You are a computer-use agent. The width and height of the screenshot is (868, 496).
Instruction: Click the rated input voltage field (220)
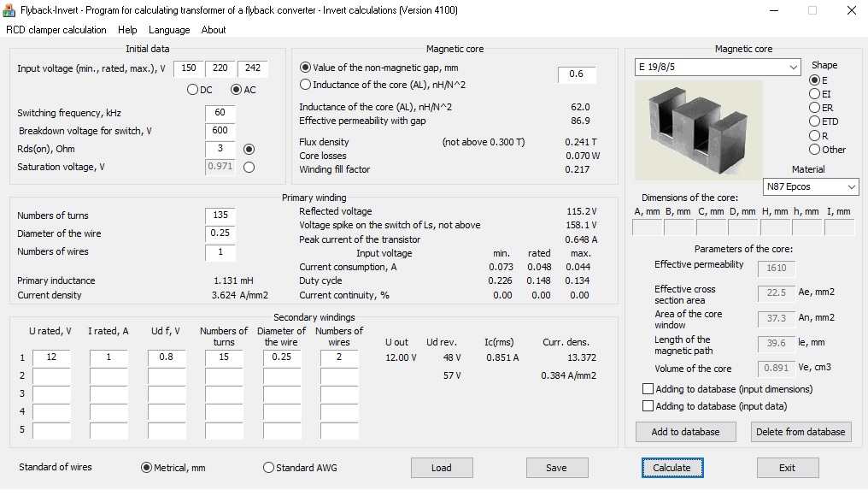coord(220,68)
